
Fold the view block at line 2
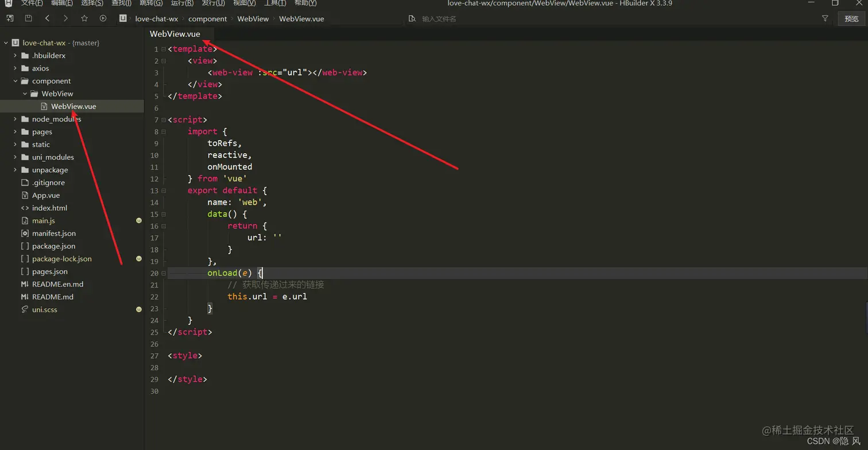(x=164, y=61)
